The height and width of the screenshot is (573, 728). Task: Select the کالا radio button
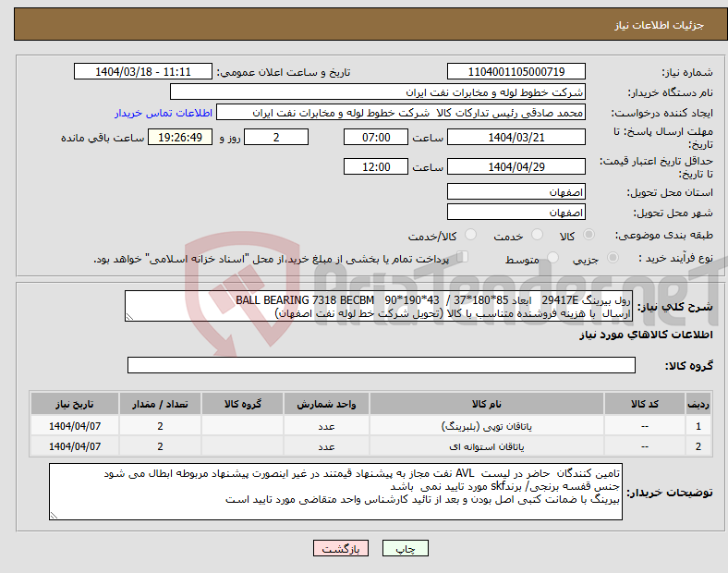click(588, 235)
